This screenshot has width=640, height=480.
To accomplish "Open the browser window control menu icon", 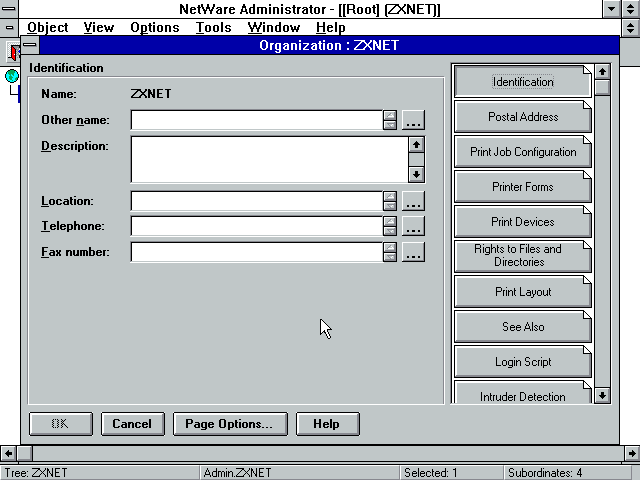I will [9, 27].
